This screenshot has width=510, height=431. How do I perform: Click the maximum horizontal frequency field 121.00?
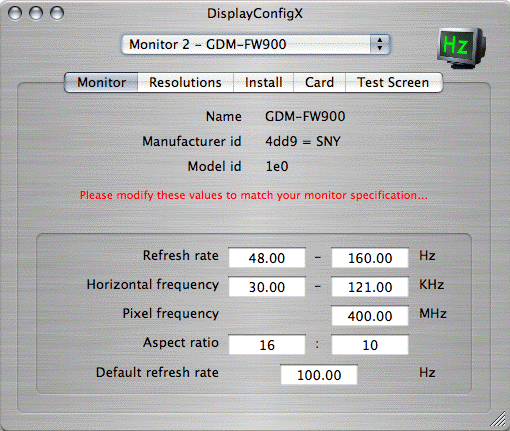pos(370,287)
